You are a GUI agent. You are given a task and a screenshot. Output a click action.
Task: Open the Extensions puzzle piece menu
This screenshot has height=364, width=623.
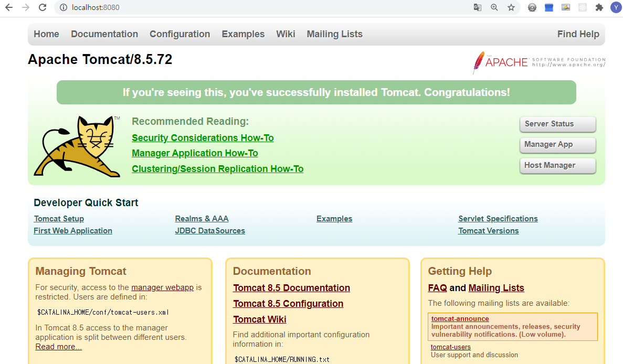[599, 7]
